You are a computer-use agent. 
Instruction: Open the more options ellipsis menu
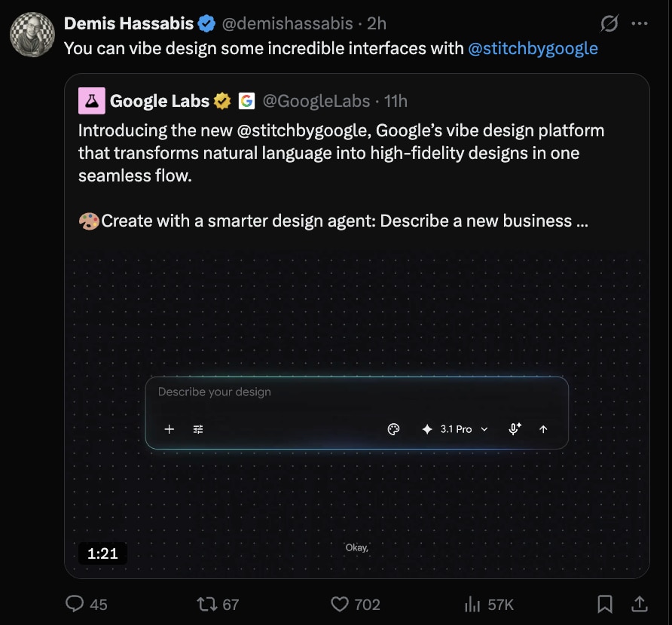[x=640, y=23]
